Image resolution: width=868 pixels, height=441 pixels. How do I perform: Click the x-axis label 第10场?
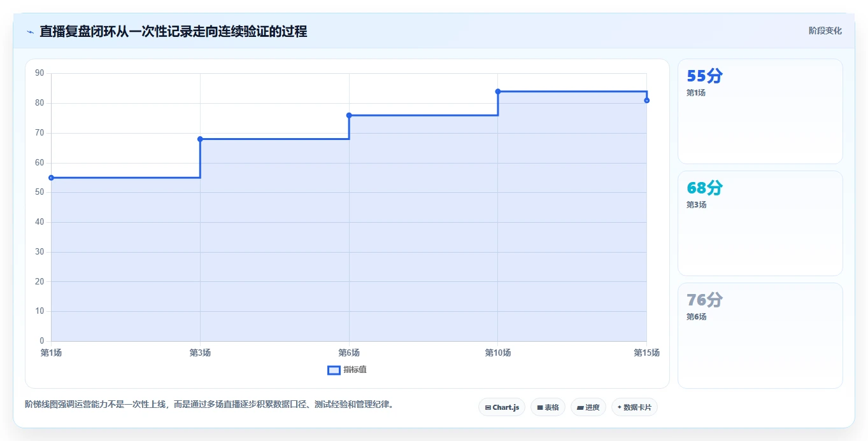point(498,353)
